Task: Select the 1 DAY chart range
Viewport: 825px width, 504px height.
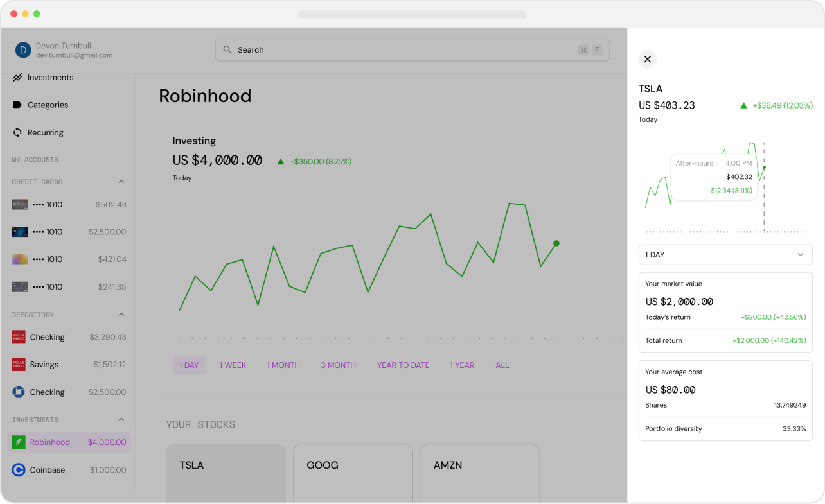Action: tap(189, 365)
